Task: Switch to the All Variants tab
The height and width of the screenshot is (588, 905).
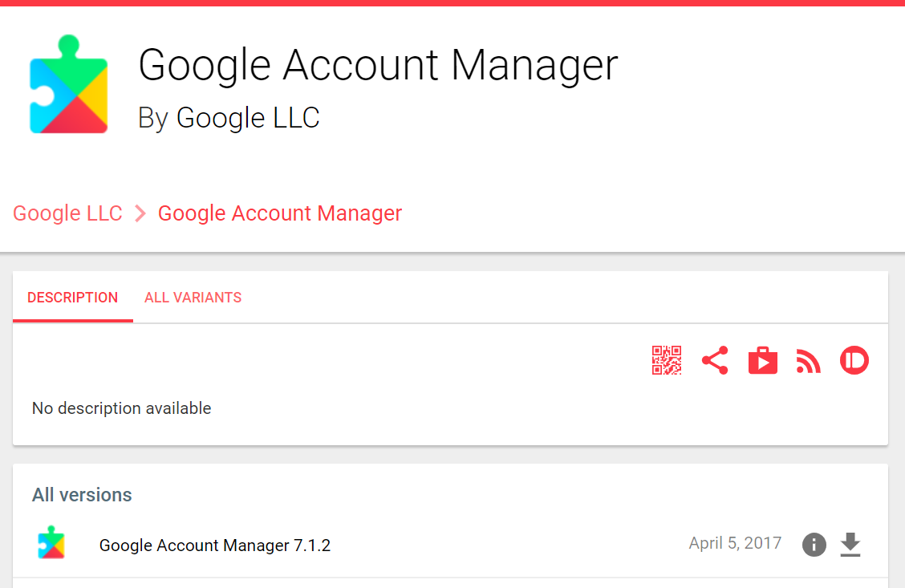Action: coord(193,297)
